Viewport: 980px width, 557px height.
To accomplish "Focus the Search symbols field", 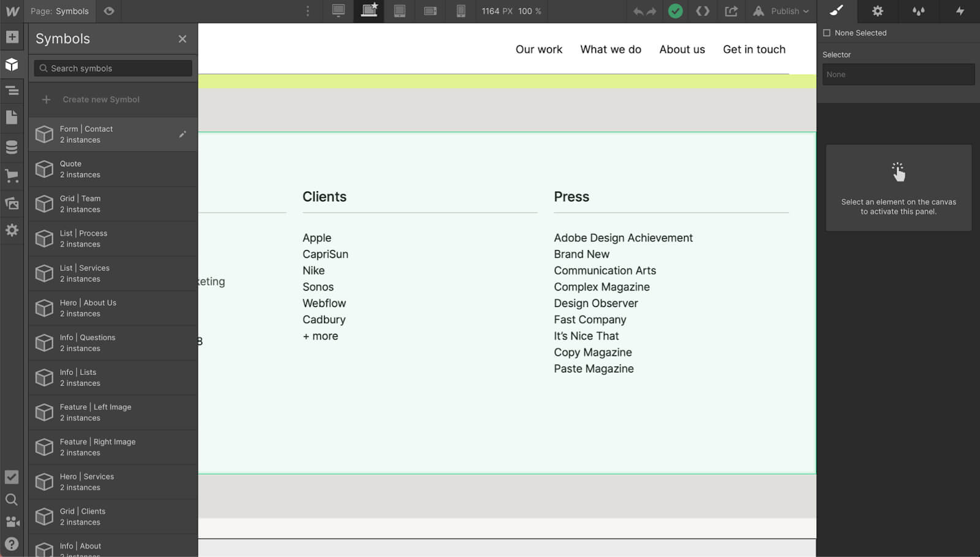I will [113, 68].
